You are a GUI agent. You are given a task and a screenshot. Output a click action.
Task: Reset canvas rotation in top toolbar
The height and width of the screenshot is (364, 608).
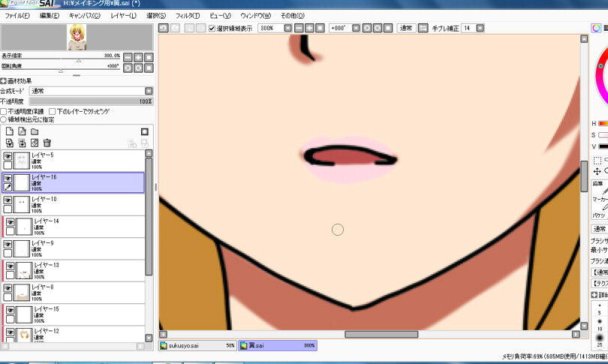click(x=388, y=28)
